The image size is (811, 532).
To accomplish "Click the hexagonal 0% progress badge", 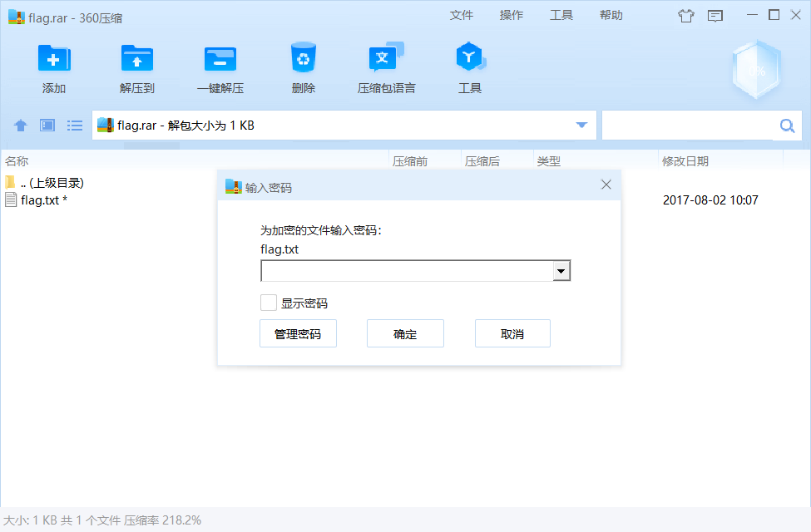I will pos(756,71).
